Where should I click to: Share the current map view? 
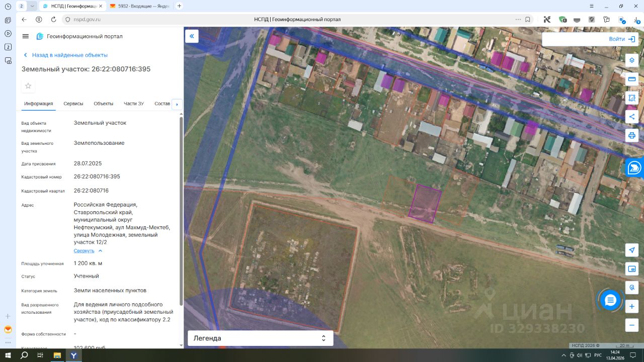(x=632, y=117)
